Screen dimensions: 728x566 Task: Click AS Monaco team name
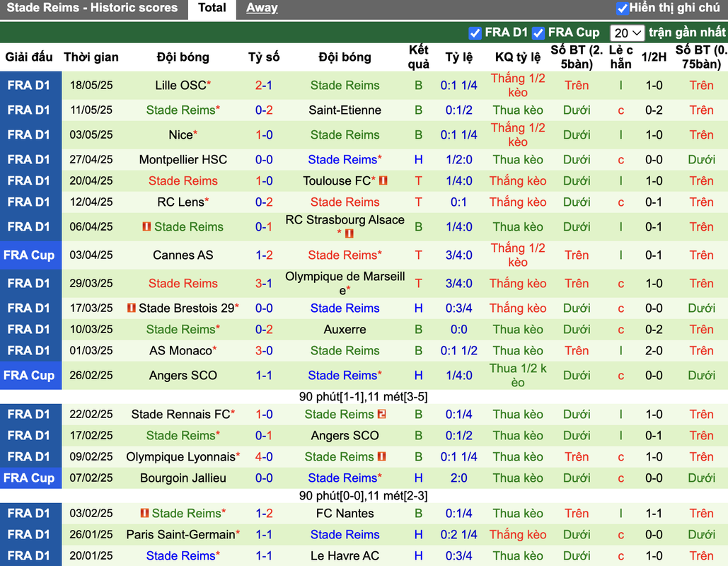(x=180, y=350)
